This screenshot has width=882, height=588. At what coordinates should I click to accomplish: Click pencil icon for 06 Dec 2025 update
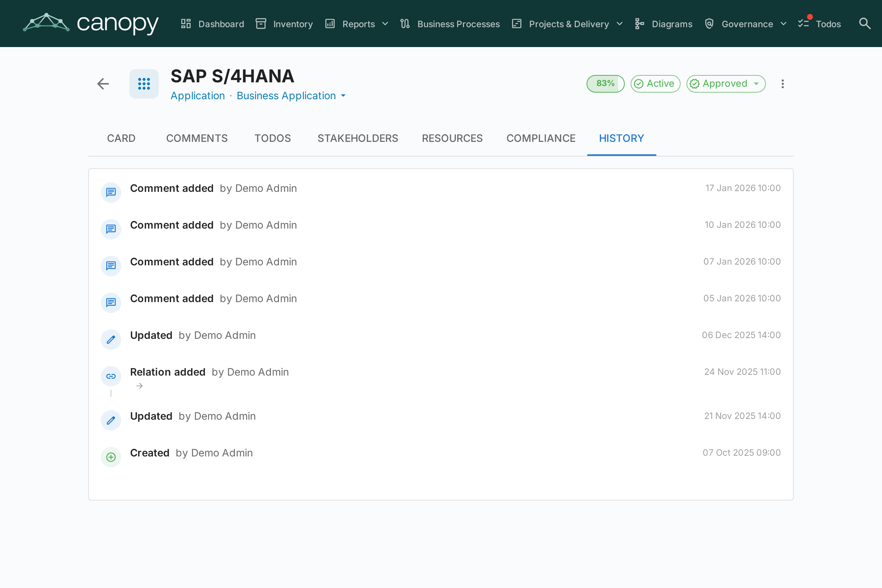[x=111, y=339]
